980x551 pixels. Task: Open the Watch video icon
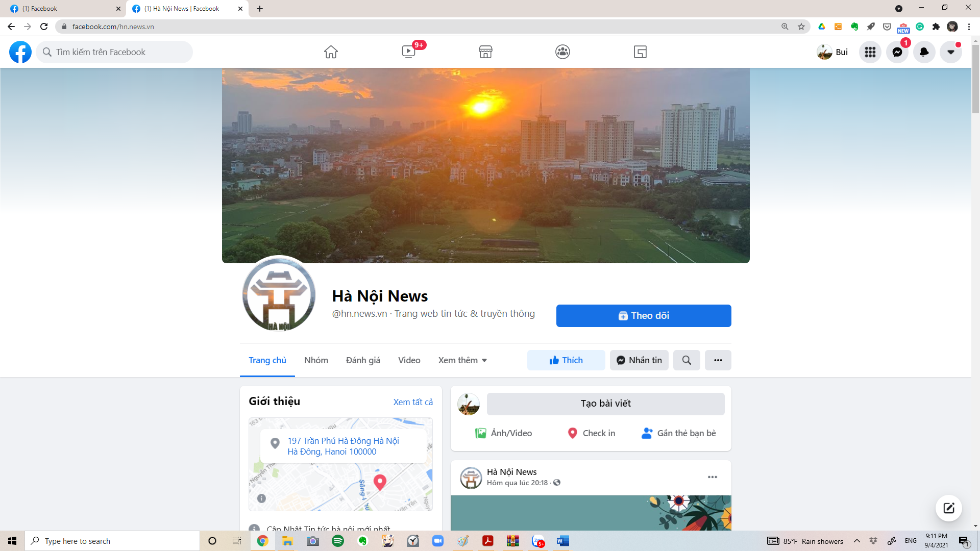[x=408, y=52]
